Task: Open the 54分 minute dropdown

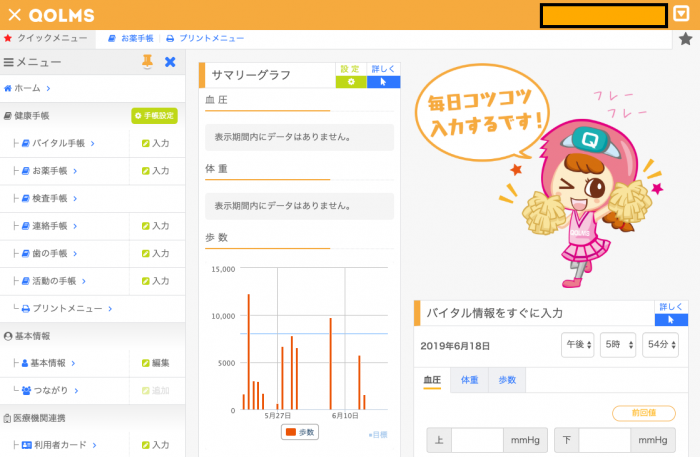Action: click(660, 345)
